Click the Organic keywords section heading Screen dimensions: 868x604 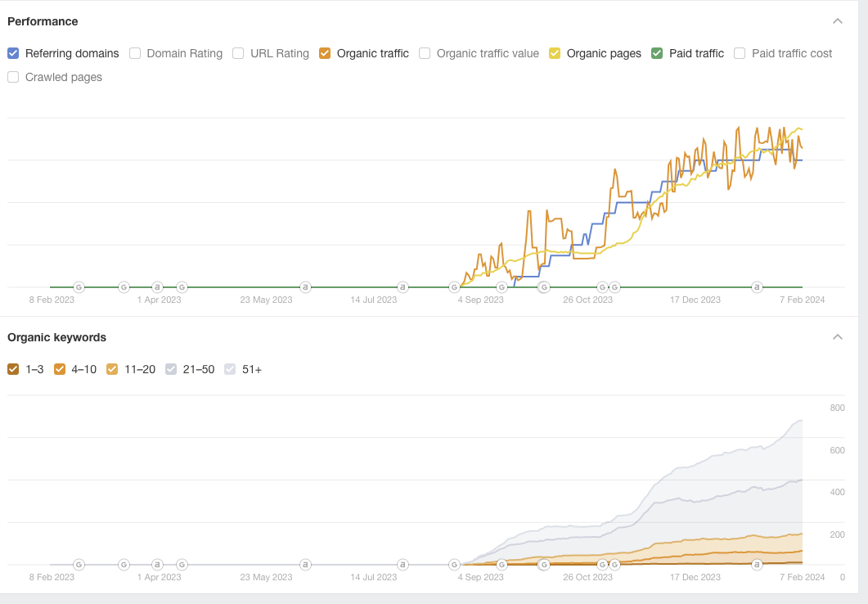(56, 337)
